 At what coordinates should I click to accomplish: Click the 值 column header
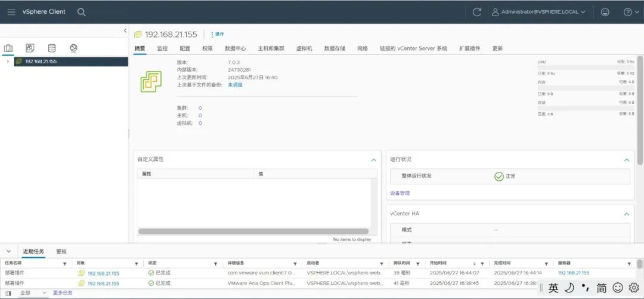point(315,174)
